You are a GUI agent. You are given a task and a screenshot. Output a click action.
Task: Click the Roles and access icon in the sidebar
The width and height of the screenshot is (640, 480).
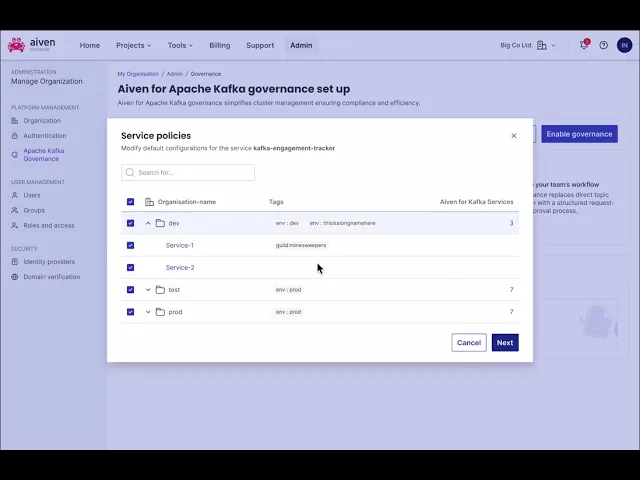click(x=15, y=225)
